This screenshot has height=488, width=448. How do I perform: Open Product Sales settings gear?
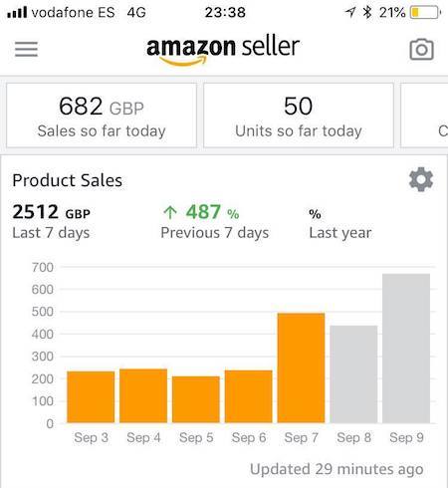[x=421, y=179]
